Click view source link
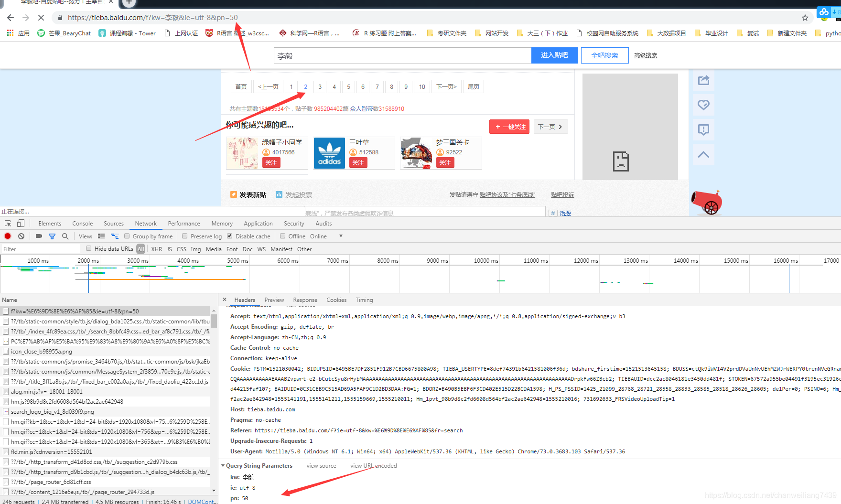This screenshot has height=504, width=841. click(321, 466)
